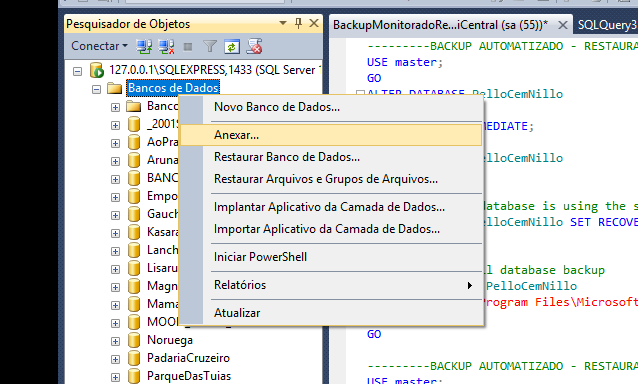The width and height of the screenshot is (638, 384).
Task: Expand the PadariaCruzeiro database node
Action: 116,359
